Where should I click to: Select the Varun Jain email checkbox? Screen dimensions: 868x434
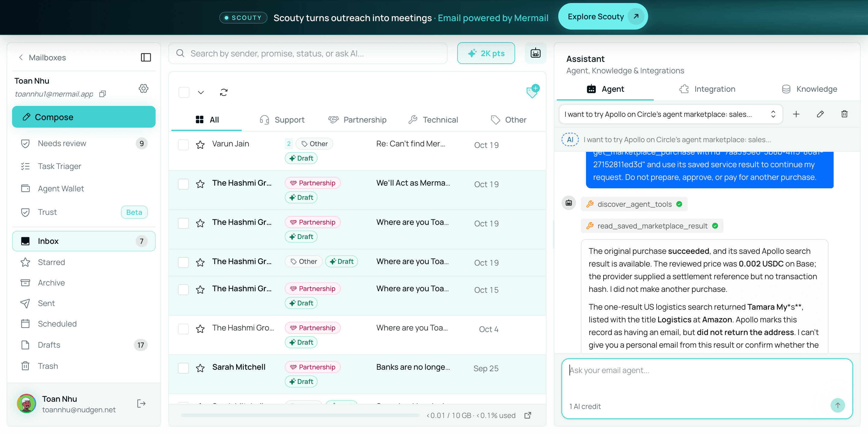point(183,145)
